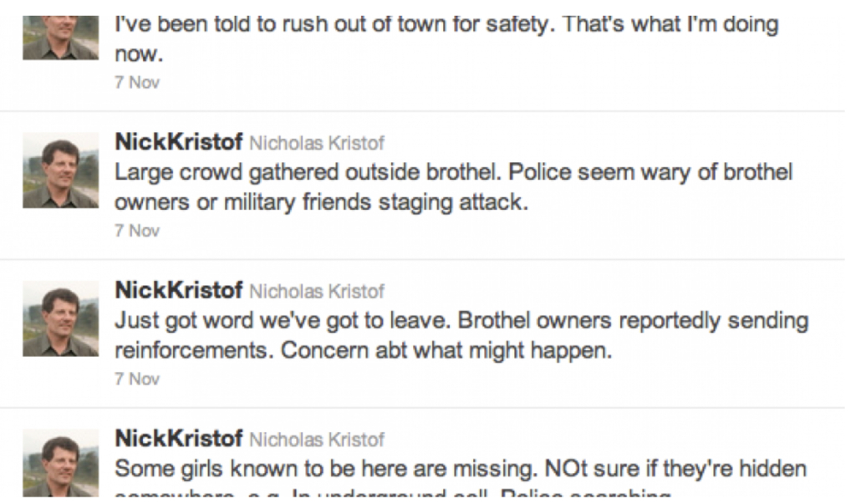The height and width of the screenshot is (504, 856).
Task: Open NickKristof username above 'Large crowd gathered' tweet
Action: 178,142
